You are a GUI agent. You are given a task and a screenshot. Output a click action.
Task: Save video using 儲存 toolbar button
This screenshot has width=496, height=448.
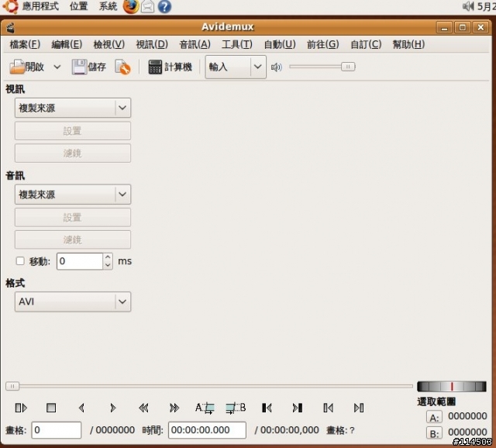point(89,67)
